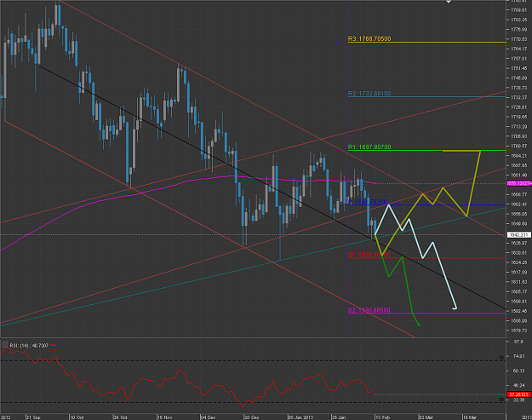
Task: Click the RSI 70 overbought level label
Action: (501, 358)
